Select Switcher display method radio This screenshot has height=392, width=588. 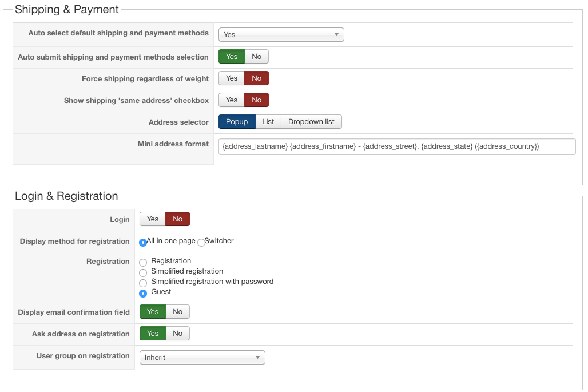pos(201,242)
